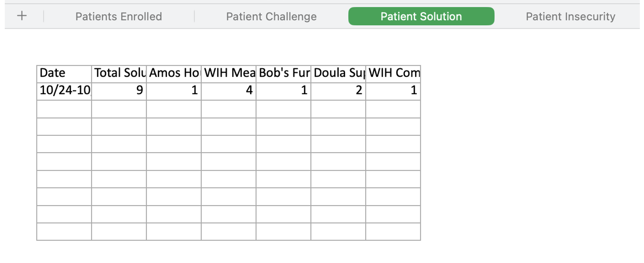Go to Patient Insecurity tab
This screenshot has width=644, height=263.
[570, 16]
